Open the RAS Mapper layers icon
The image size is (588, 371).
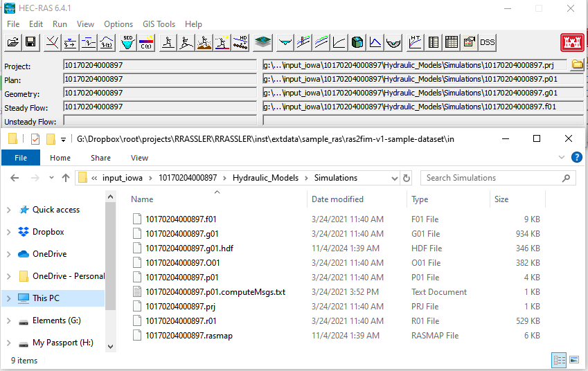tap(262, 42)
